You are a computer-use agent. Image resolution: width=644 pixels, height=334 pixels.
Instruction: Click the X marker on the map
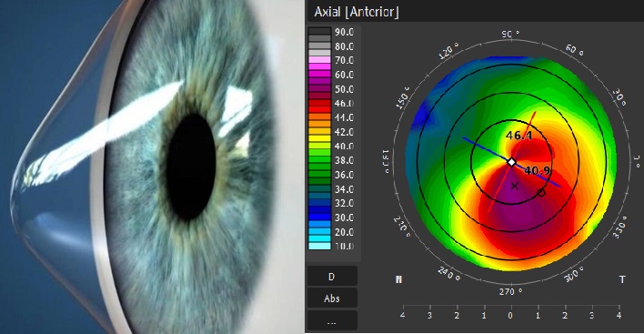tap(515, 186)
